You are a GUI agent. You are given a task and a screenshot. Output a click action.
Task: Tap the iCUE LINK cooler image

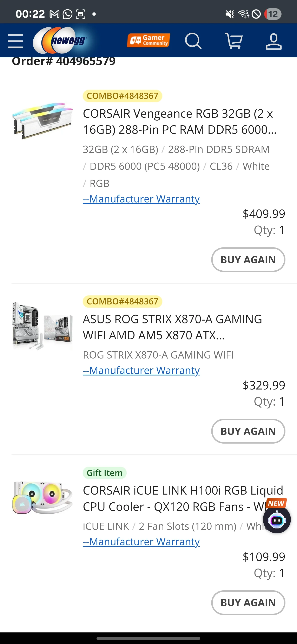pos(42,497)
